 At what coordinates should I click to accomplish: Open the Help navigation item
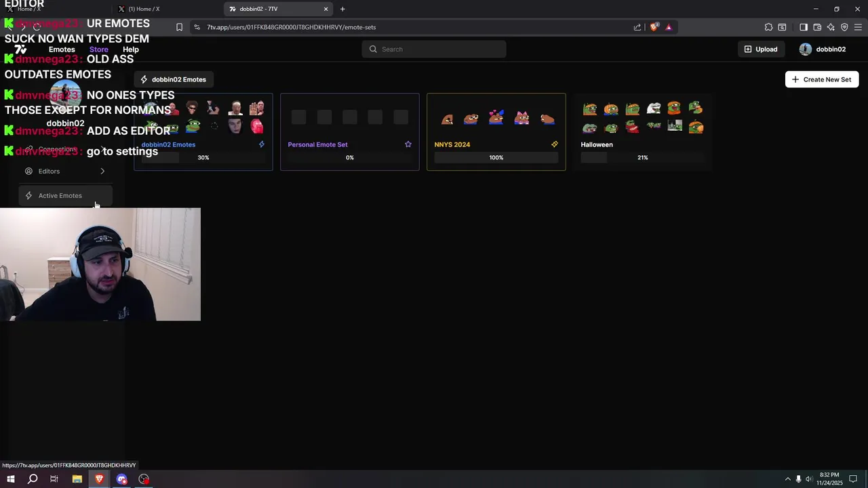130,49
